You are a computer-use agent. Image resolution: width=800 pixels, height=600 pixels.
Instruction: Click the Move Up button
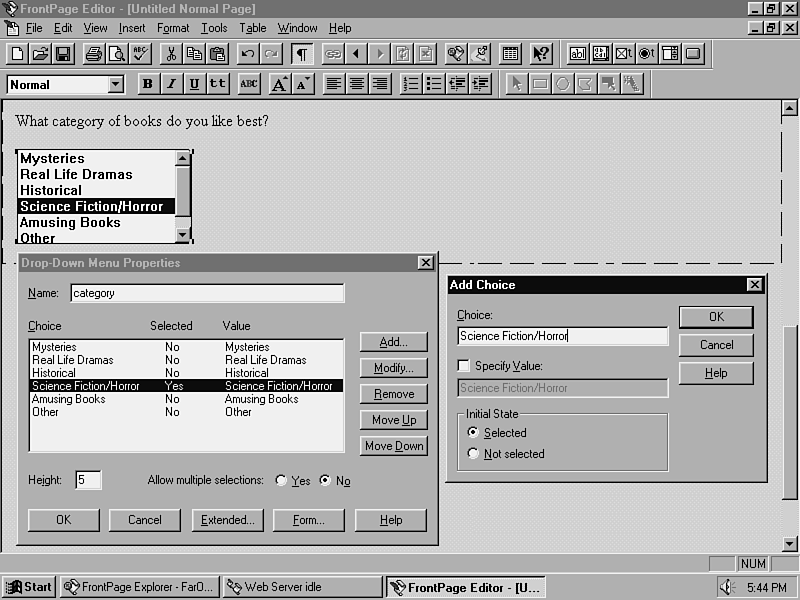tap(394, 420)
